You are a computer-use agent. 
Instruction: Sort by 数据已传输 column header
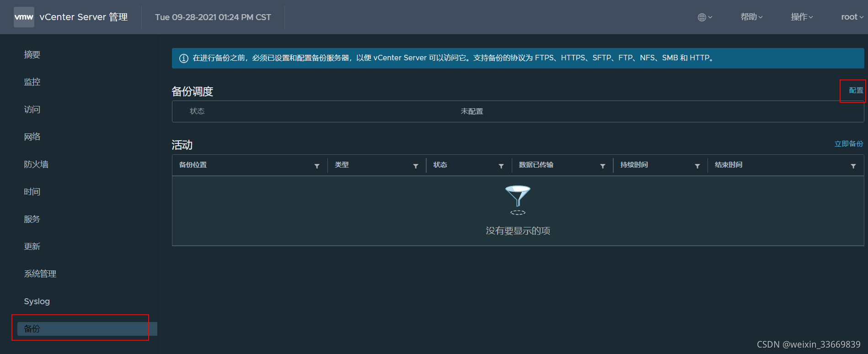click(536, 165)
